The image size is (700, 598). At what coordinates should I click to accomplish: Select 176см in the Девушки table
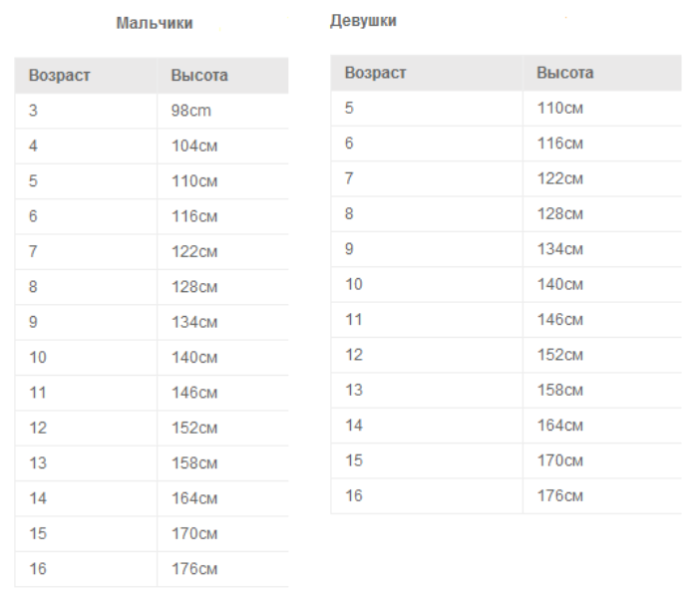coord(559,495)
